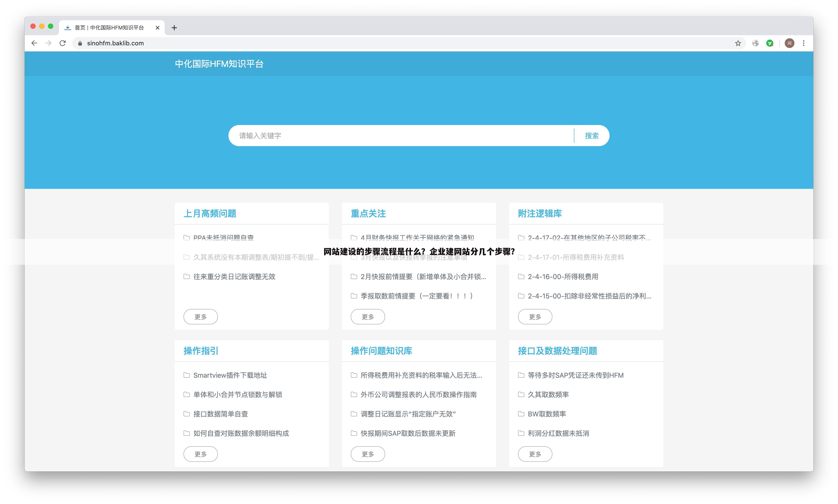This screenshot has width=838, height=504.
Task: Click folder icon beside 往来重分类日记账调整无效
Action: [x=186, y=276]
